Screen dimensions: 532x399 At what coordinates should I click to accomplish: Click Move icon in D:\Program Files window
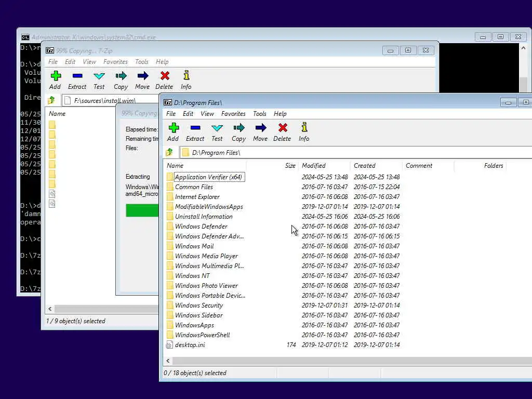(x=261, y=128)
